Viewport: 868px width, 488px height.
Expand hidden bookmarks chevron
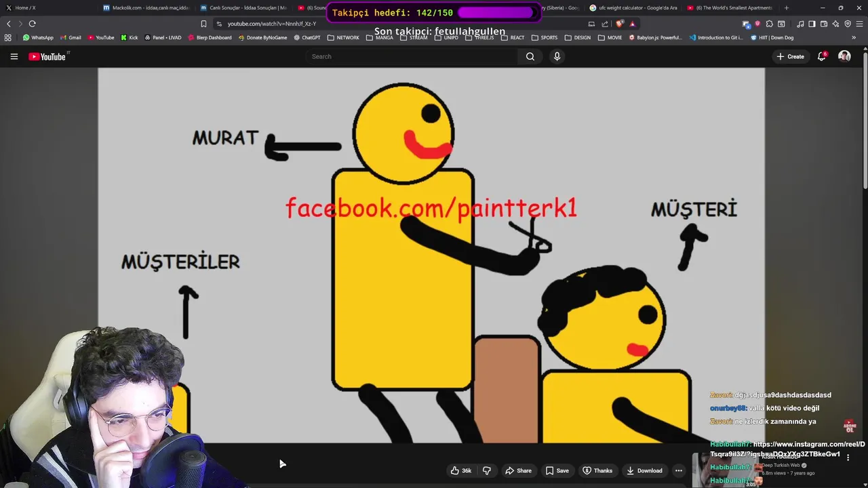pos(854,37)
